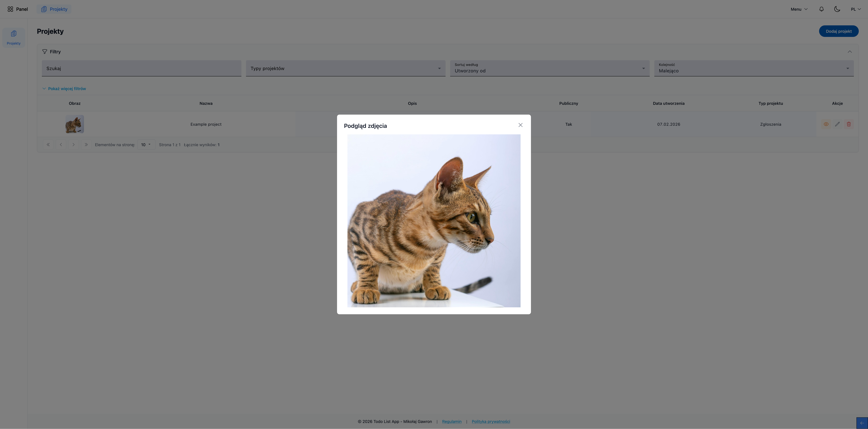Viewport: 868px width, 429px height.
Task: Delete Example project with trash icon
Action: [x=849, y=124]
